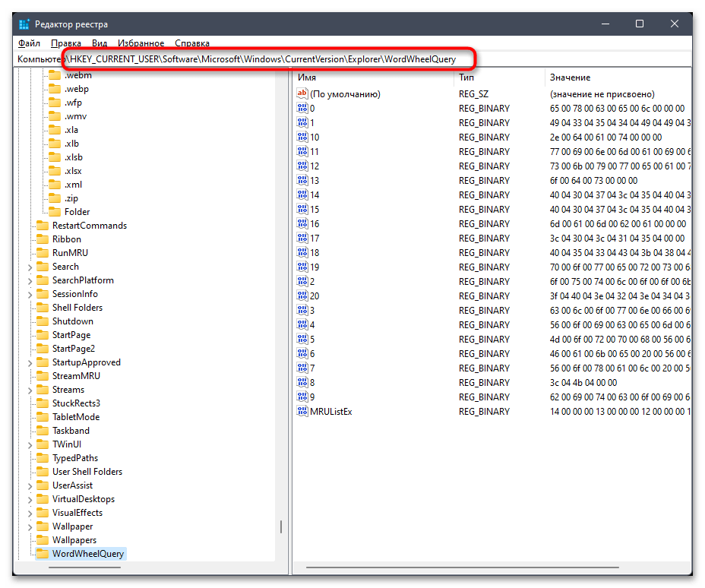The height and width of the screenshot is (588, 705).
Task: Select the binary icon next to MRUListEx
Action: (302, 411)
